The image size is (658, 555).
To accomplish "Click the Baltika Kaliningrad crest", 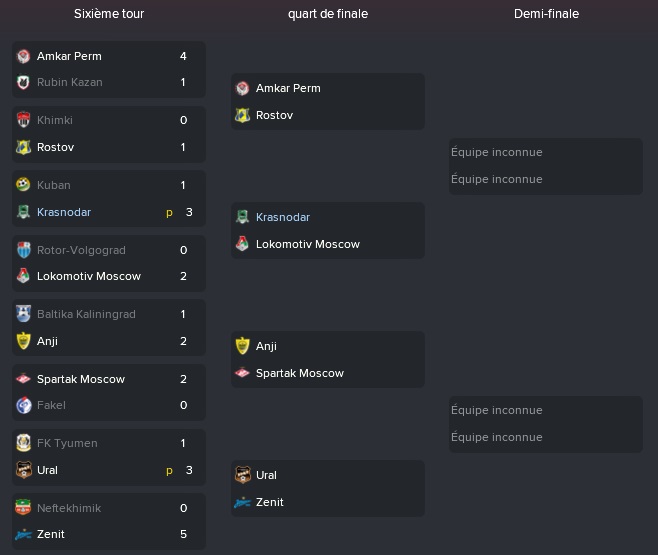I will (24, 314).
